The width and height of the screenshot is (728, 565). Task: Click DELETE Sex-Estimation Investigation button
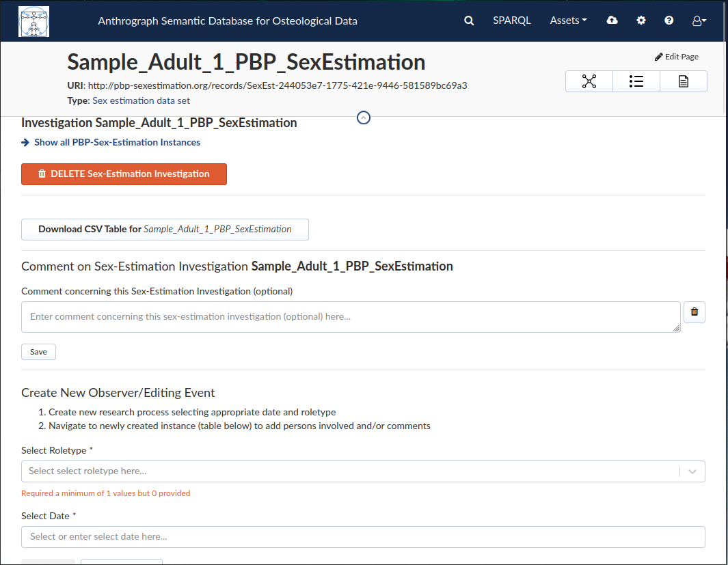point(124,174)
